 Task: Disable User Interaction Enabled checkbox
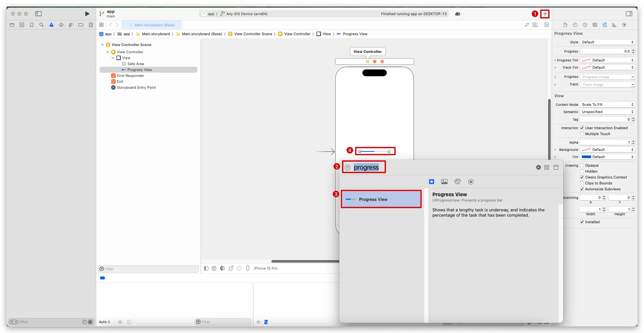coord(582,128)
